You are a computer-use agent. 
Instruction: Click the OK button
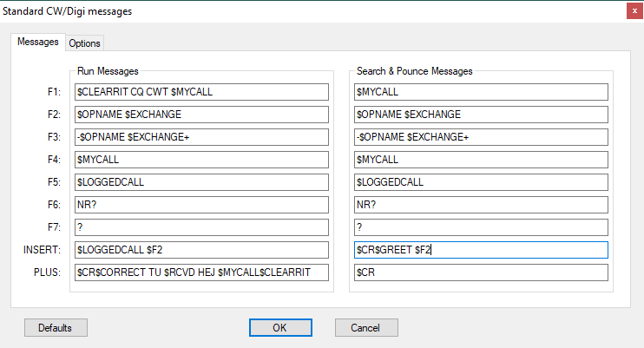pos(280,327)
